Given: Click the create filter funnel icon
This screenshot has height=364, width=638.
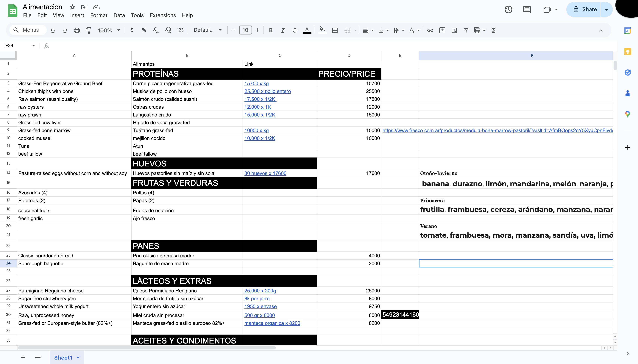Looking at the screenshot, I should [x=466, y=30].
